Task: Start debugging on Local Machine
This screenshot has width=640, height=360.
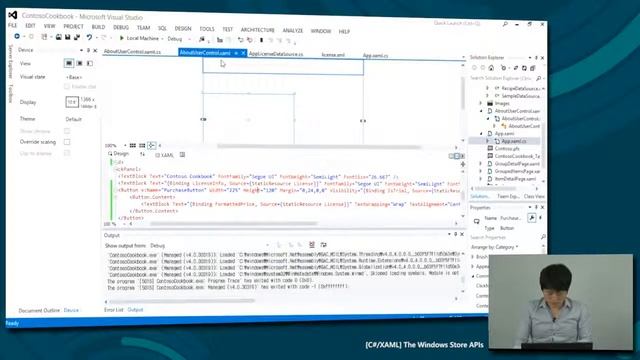Action: [x=139, y=38]
